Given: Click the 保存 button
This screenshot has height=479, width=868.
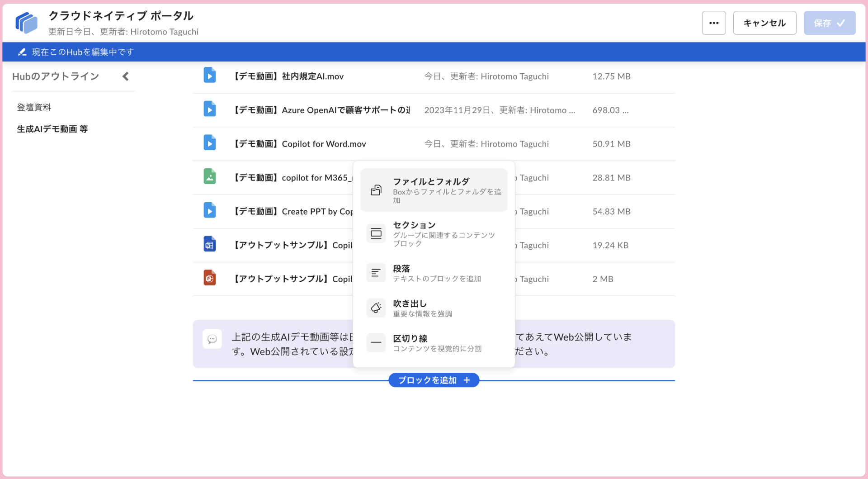Looking at the screenshot, I should click(829, 23).
